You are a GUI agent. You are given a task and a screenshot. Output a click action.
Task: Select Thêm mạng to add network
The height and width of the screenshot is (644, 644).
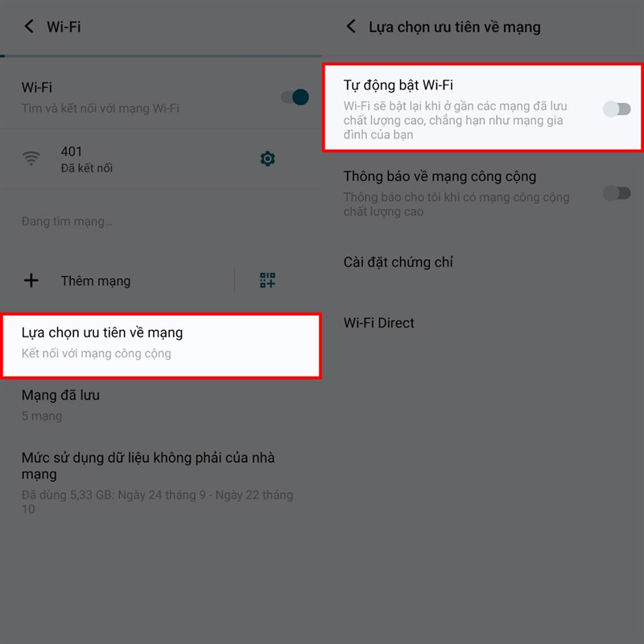[x=96, y=281]
